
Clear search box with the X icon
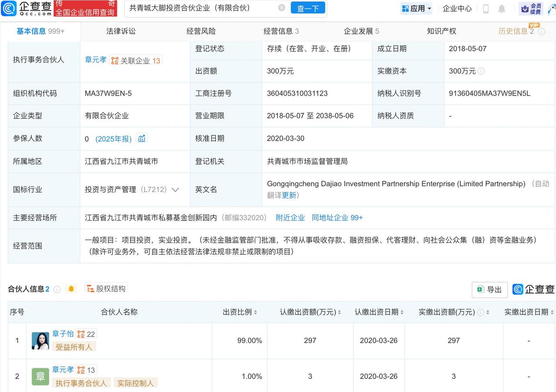281,8
